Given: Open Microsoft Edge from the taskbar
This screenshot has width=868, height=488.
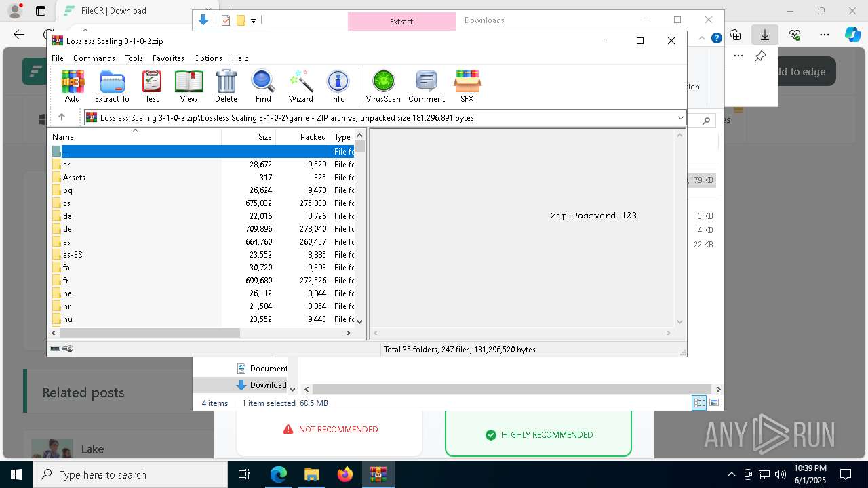Looking at the screenshot, I should [x=278, y=474].
